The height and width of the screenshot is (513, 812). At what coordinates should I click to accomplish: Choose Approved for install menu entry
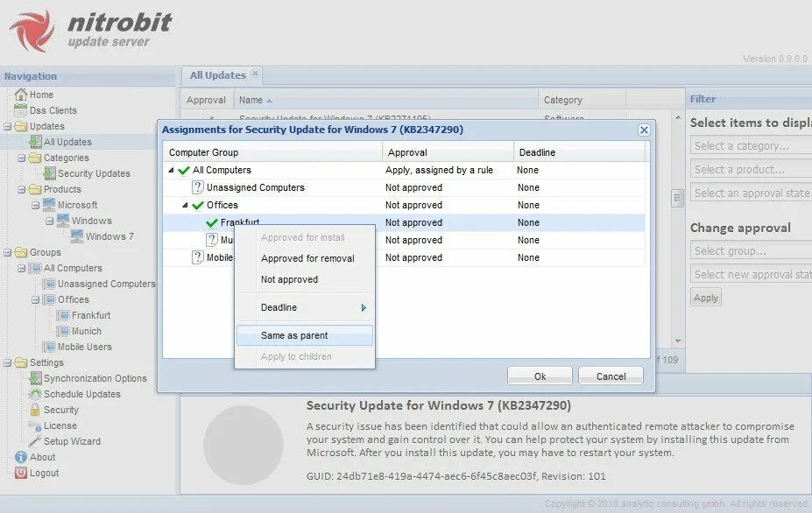[305, 237]
